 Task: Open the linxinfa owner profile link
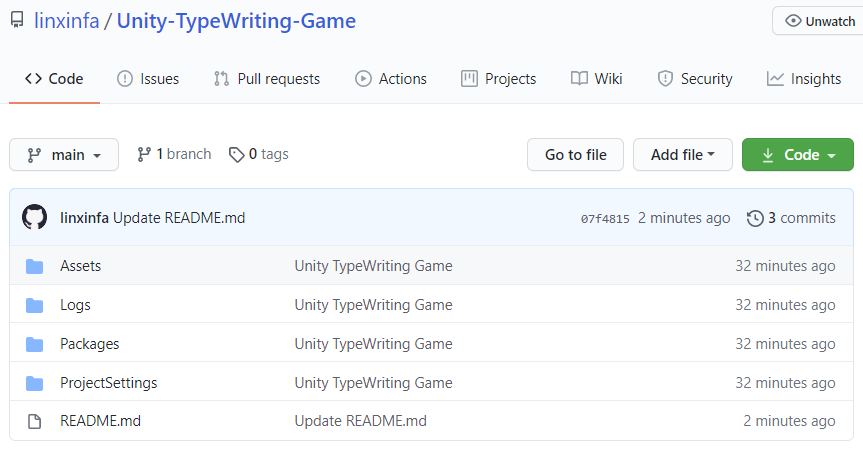click(67, 21)
